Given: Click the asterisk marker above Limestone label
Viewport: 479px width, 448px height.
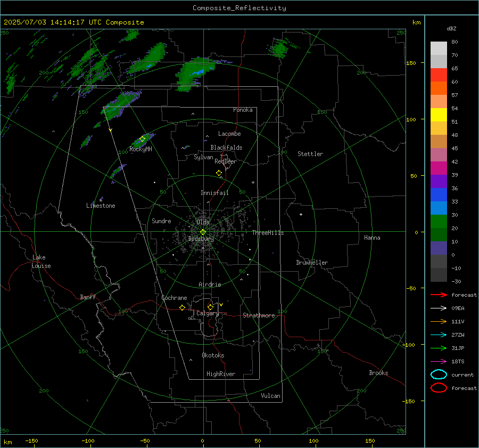Looking at the screenshot, I should point(101,200).
